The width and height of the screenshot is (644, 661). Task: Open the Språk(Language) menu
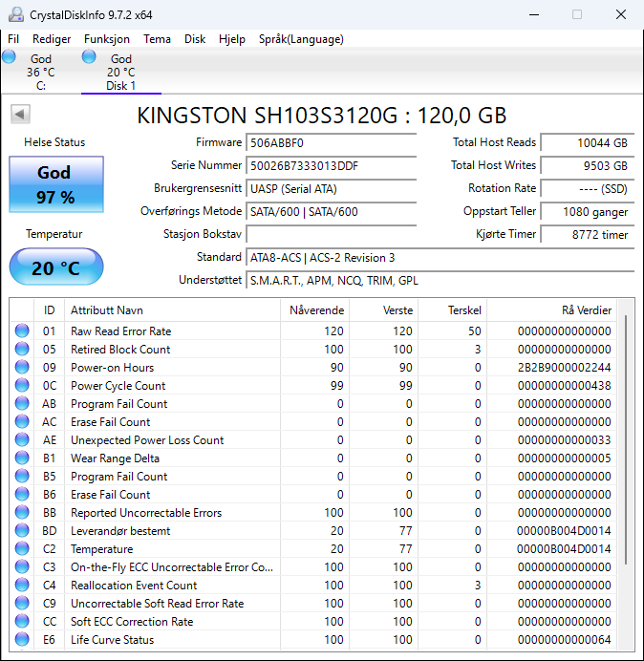pos(301,39)
